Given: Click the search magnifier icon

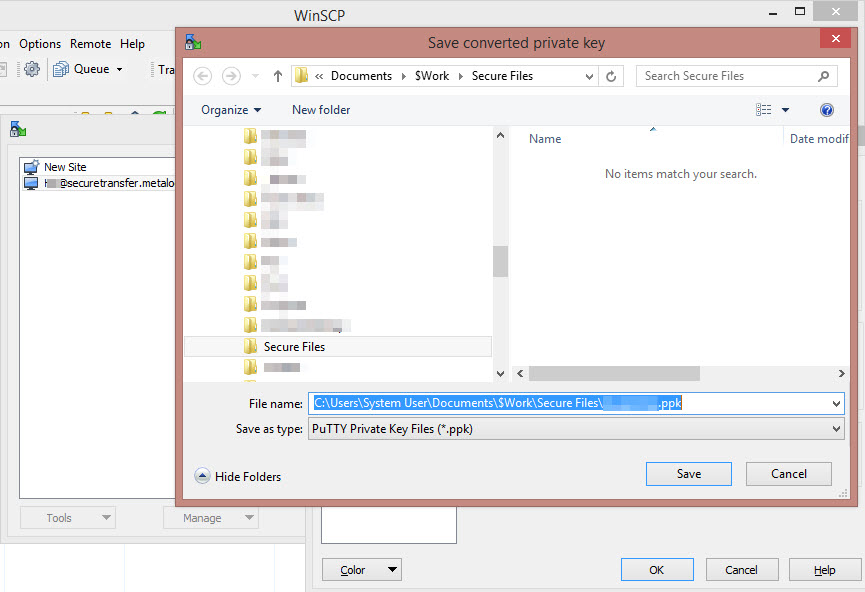Looking at the screenshot, I should [x=823, y=76].
